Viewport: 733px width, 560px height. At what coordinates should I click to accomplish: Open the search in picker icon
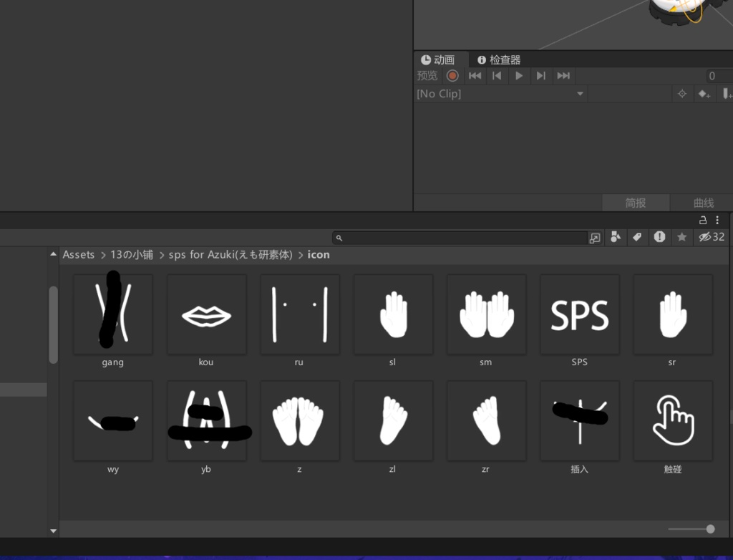tap(595, 238)
